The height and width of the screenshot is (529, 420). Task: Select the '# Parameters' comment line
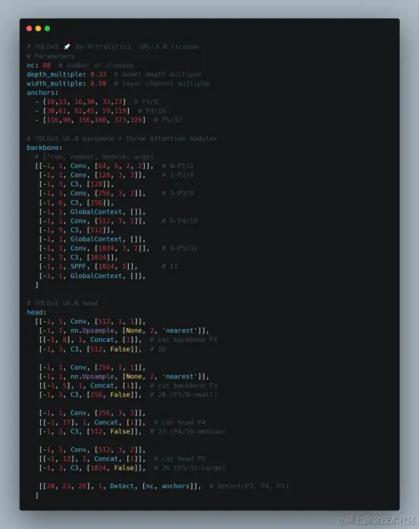click(50, 56)
